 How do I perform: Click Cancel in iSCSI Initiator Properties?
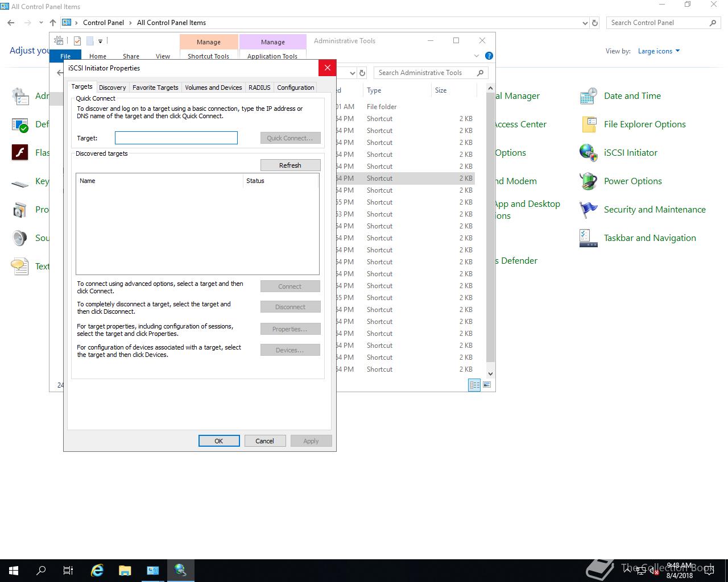[x=264, y=441]
